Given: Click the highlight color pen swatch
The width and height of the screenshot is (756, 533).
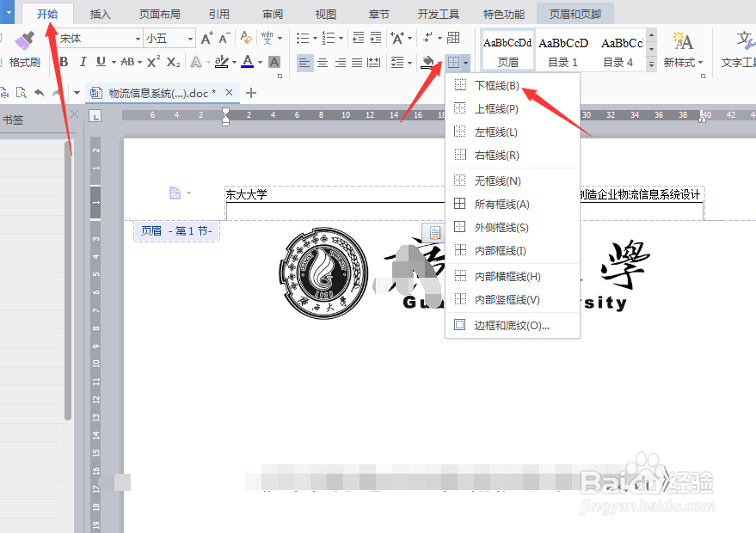Looking at the screenshot, I should (222, 62).
